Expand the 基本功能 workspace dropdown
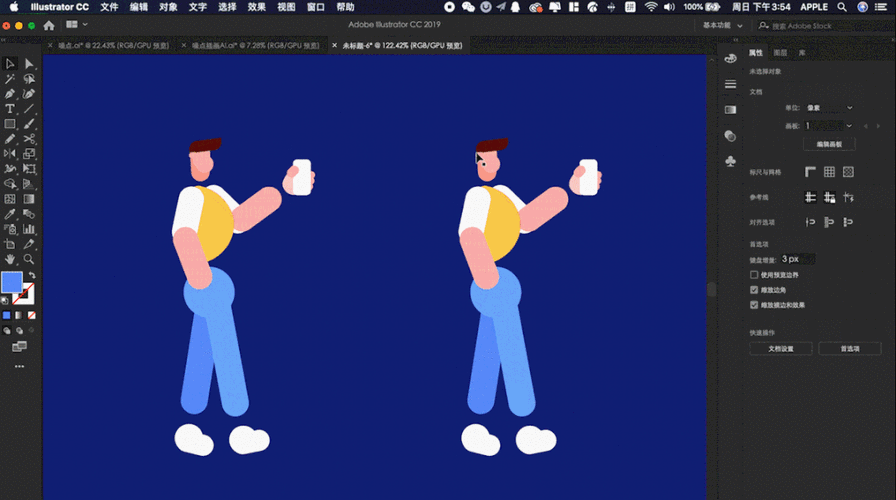 click(x=722, y=25)
